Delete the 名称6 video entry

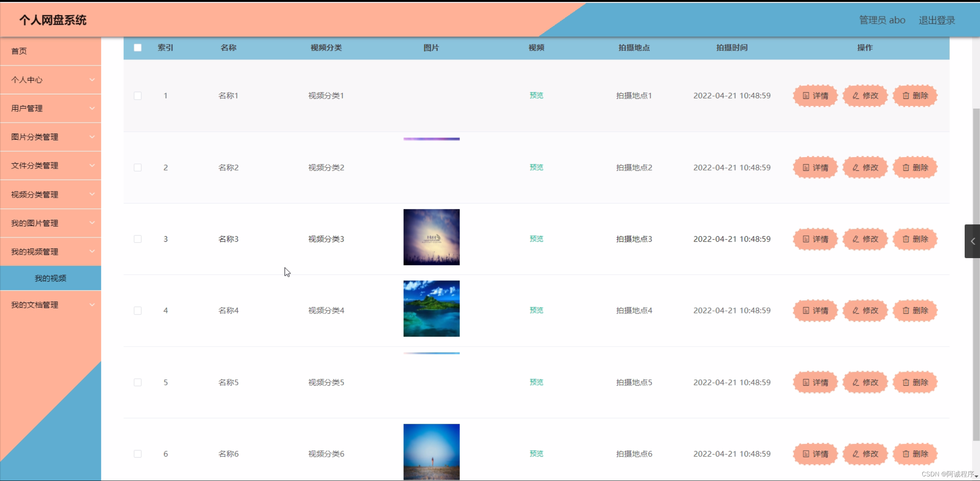pyautogui.click(x=915, y=454)
